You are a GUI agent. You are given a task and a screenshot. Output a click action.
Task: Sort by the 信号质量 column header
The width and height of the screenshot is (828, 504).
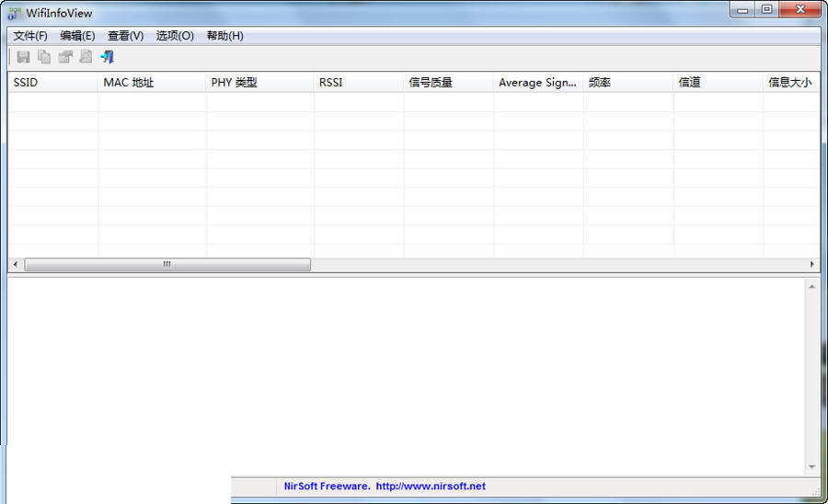(x=448, y=83)
